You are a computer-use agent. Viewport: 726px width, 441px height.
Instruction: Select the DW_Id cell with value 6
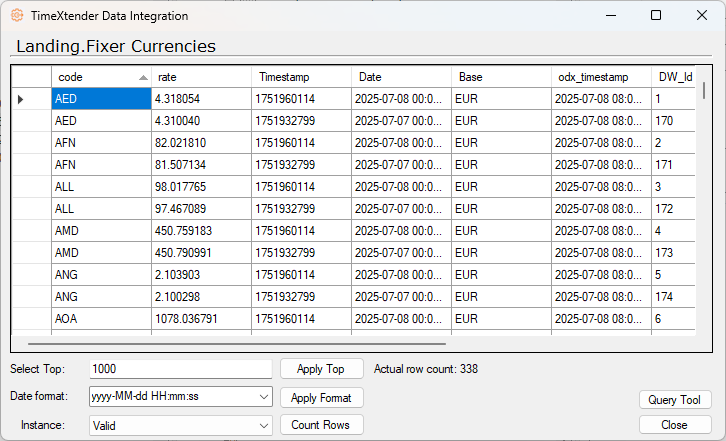pyautogui.click(x=674, y=319)
